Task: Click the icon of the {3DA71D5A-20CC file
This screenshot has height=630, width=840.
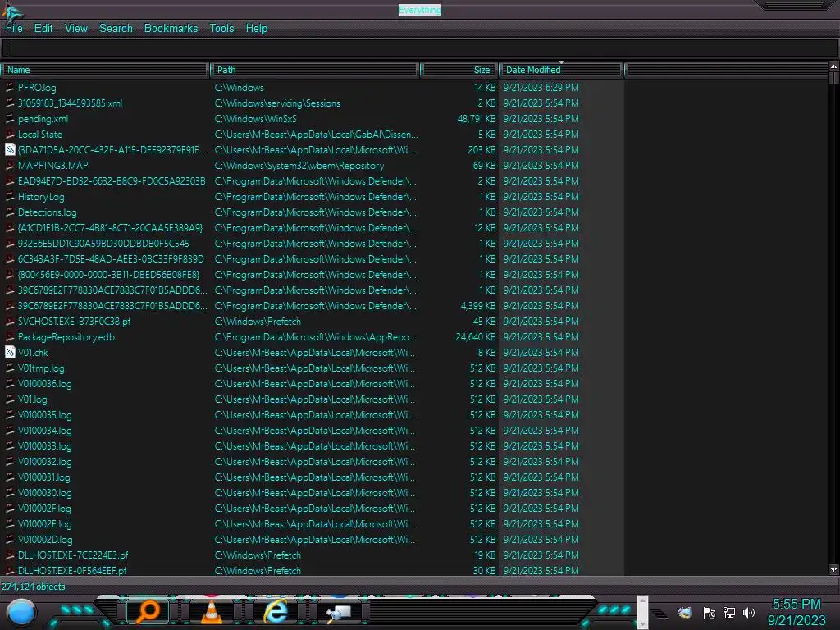Action: click(x=10, y=149)
